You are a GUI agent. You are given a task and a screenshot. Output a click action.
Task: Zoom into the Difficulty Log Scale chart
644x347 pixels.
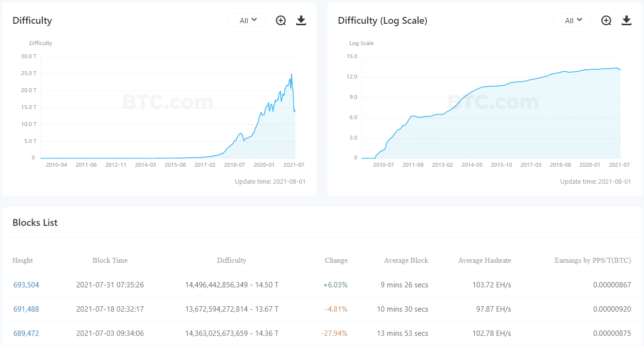coord(606,20)
